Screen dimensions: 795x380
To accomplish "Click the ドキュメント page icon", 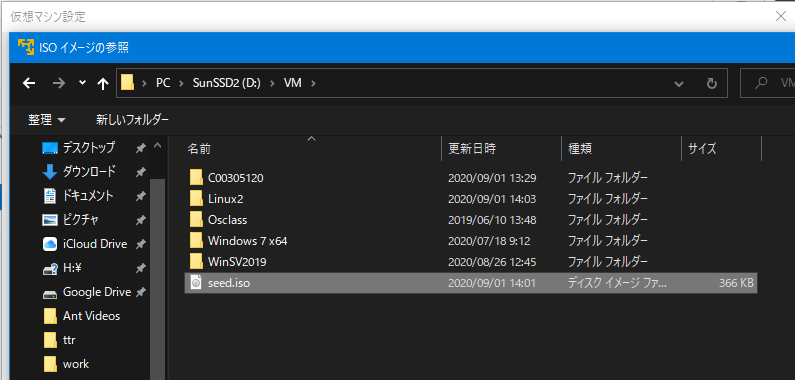I will (x=50, y=196).
